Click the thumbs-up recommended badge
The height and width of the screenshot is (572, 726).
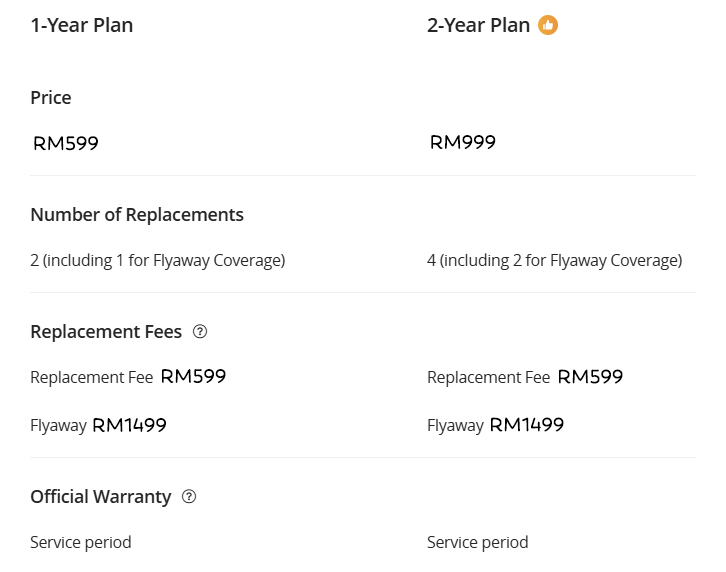[548, 25]
